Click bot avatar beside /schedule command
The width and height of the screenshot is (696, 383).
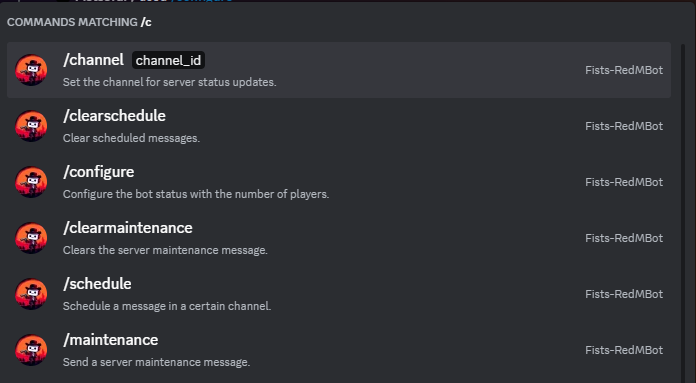(31, 294)
